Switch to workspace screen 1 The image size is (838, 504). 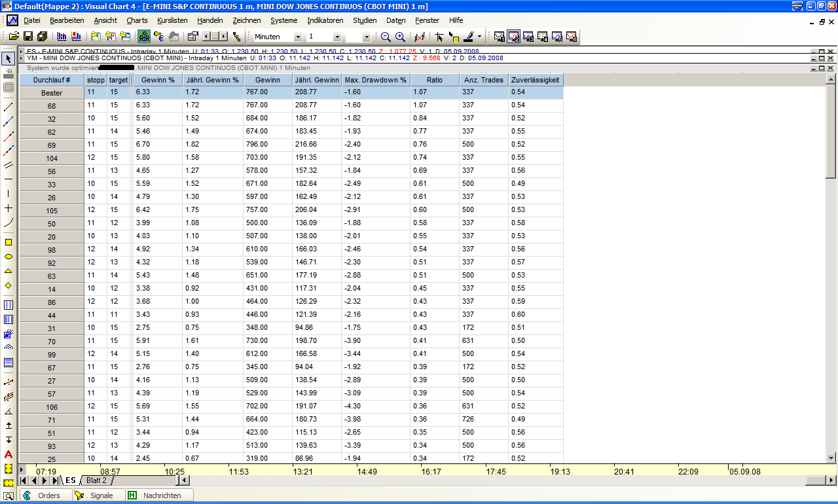[500, 37]
